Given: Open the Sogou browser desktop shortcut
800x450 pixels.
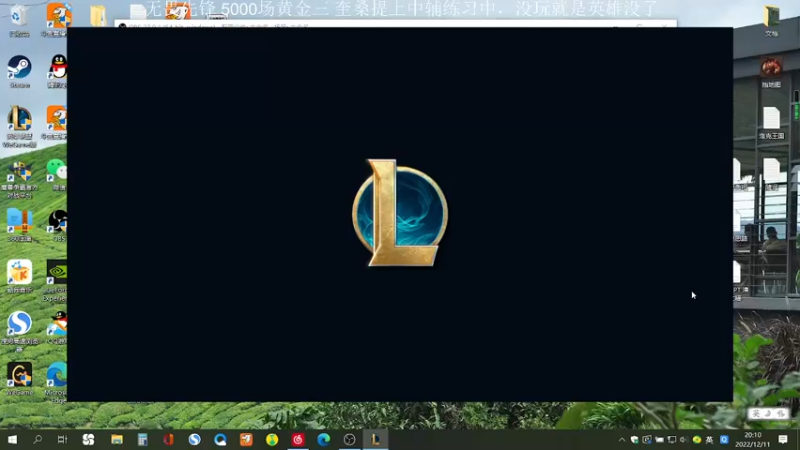Looking at the screenshot, I should point(19,331).
